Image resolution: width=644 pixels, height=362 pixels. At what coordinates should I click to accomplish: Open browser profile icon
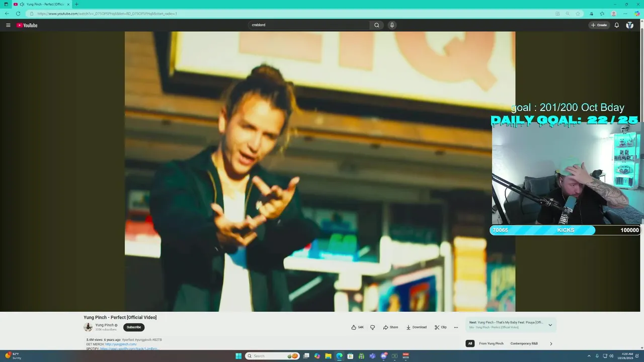pyautogui.click(x=614, y=14)
